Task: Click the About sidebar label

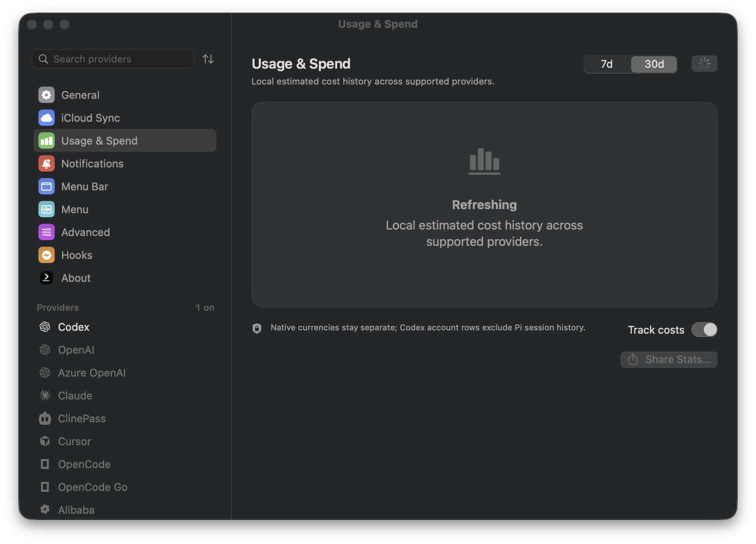Action: pos(76,278)
